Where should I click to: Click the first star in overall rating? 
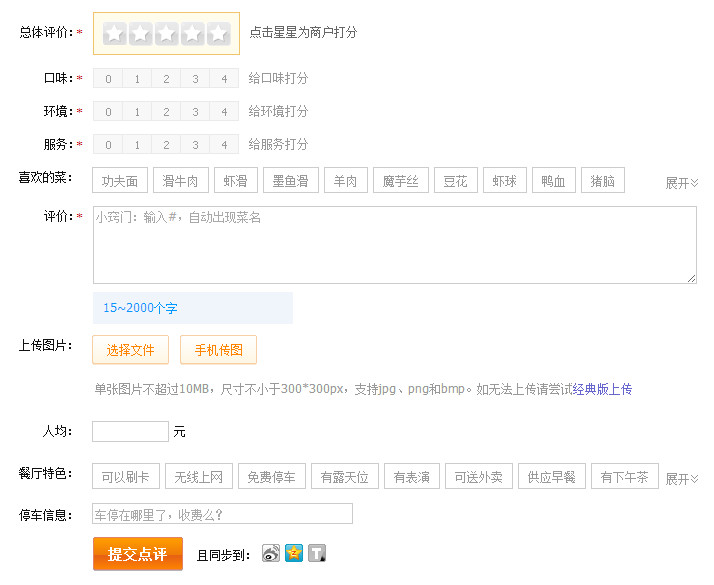[115, 34]
